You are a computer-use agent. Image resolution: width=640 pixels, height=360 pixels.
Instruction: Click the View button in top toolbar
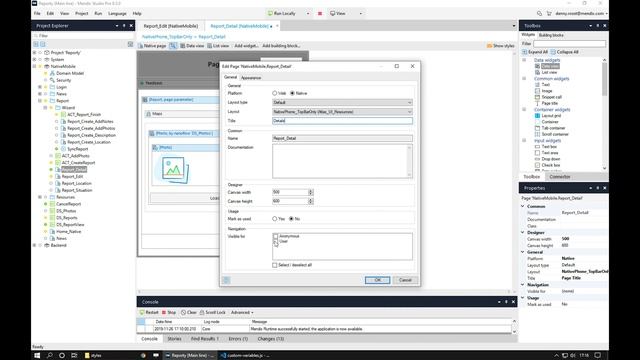click(338, 13)
